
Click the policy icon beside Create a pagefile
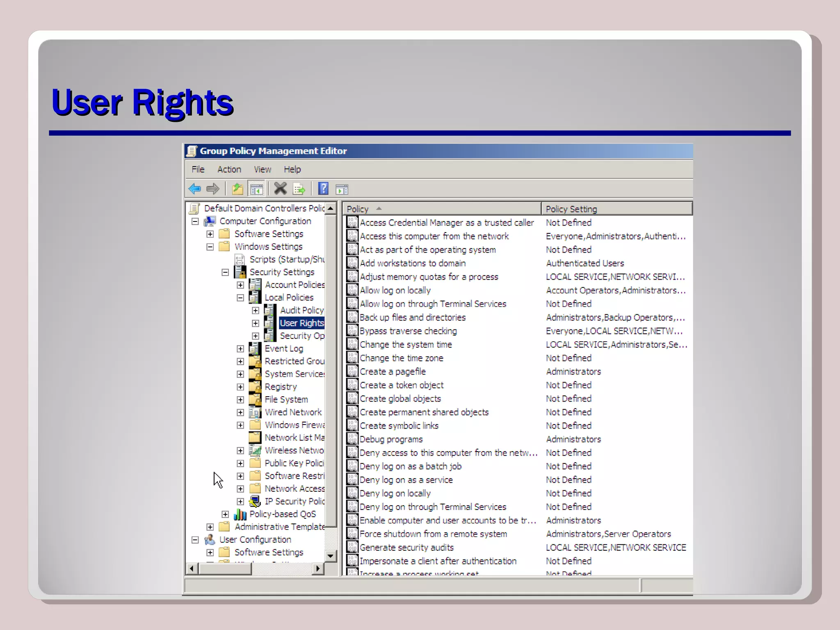click(352, 371)
